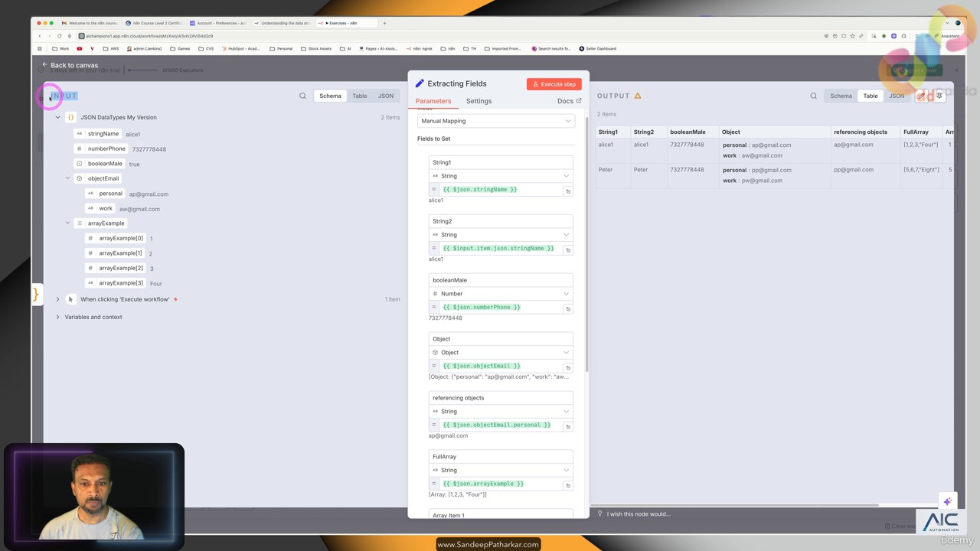
Task: Select the numberPhone schema field
Action: tap(100, 148)
